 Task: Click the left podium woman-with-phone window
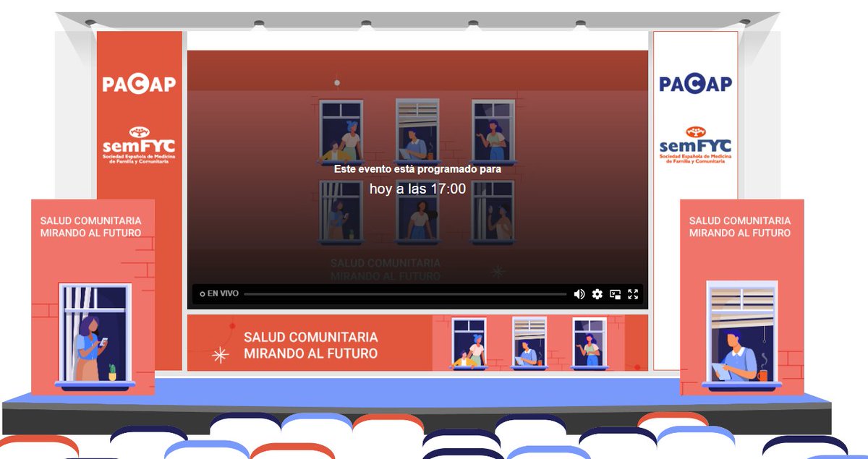click(95, 336)
